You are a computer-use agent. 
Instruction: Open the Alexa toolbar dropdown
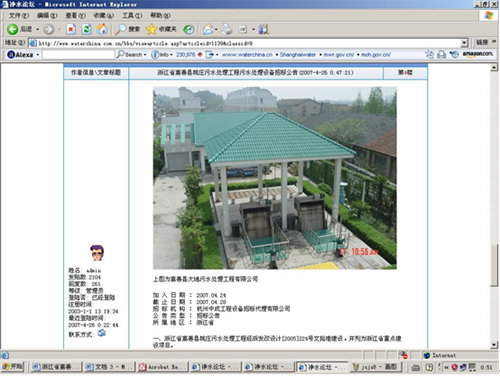click(x=23, y=54)
